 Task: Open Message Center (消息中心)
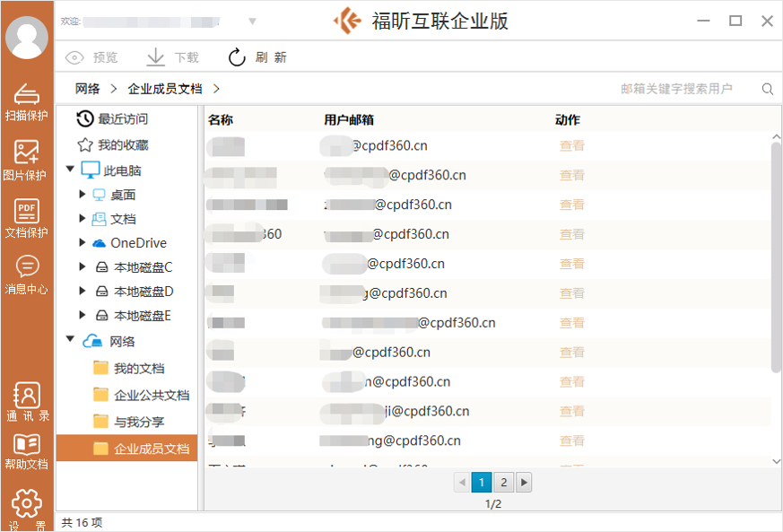coord(27,275)
